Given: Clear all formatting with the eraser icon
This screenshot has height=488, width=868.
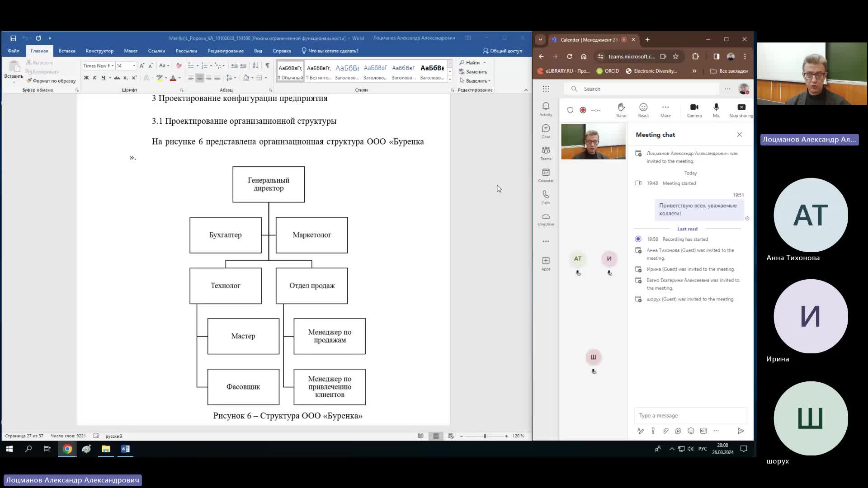Looking at the screenshot, I should click(179, 66).
